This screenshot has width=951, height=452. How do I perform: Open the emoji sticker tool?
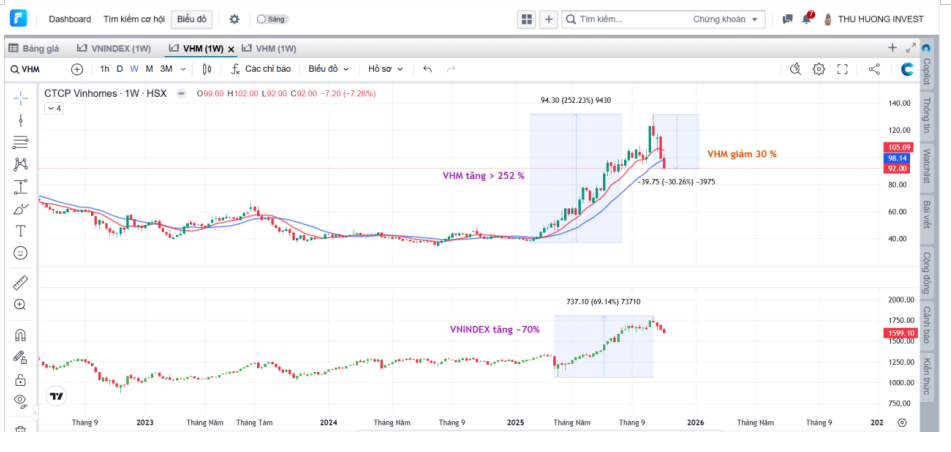[20, 253]
